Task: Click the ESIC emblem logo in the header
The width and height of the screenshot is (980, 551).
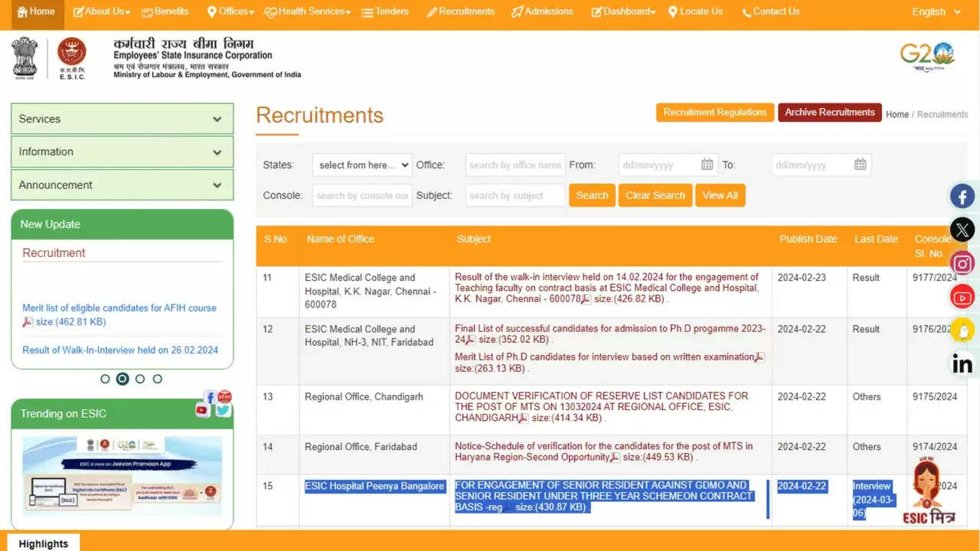Action: pos(72,58)
